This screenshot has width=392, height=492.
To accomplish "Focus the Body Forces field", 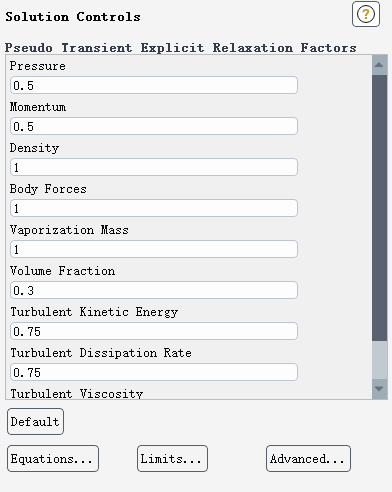I will (x=154, y=208).
